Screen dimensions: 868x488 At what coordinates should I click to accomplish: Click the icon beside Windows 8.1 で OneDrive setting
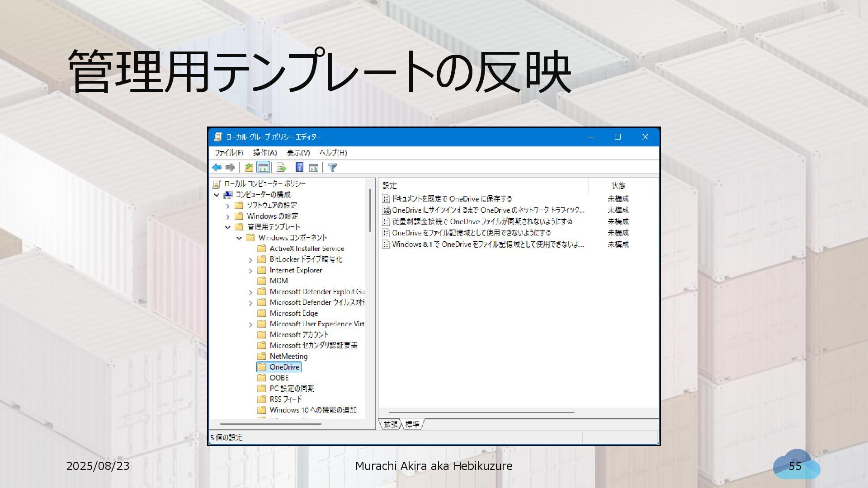386,244
